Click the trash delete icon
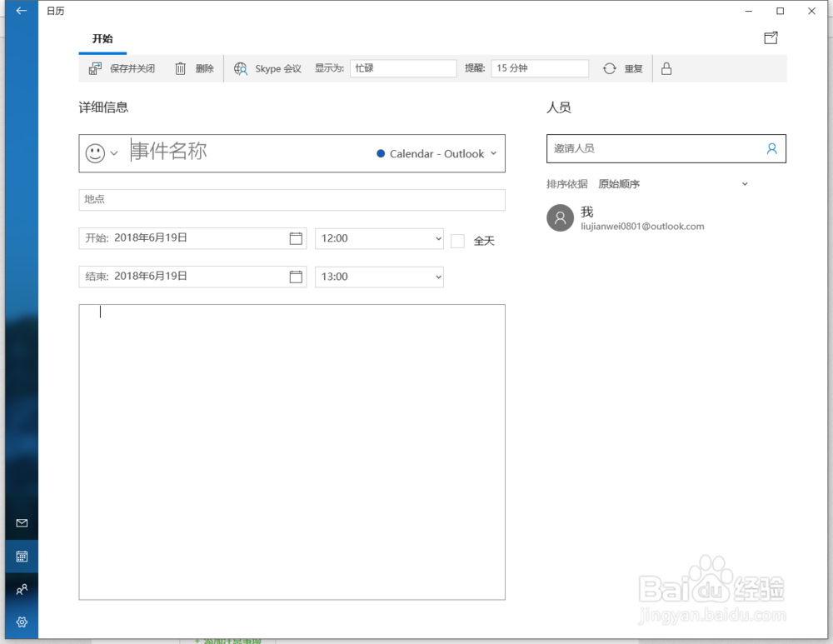The width and height of the screenshot is (833, 644). pyautogui.click(x=181, y=68)
